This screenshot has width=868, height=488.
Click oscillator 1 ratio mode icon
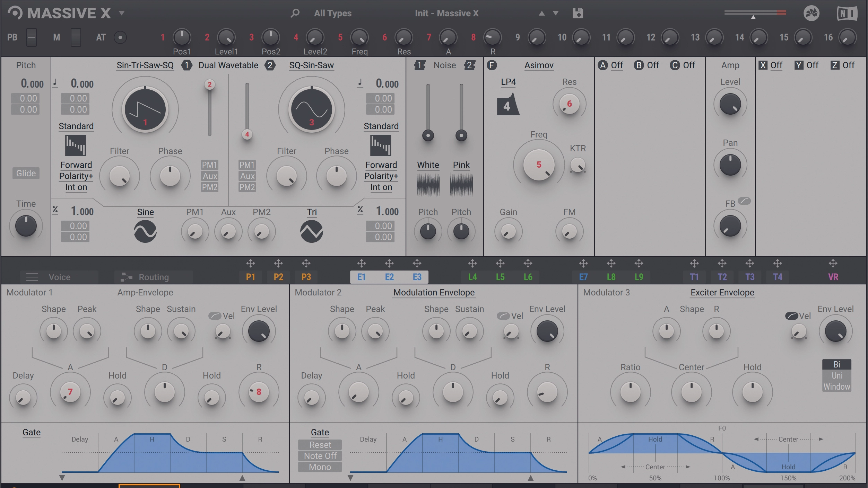click(55, 210)
